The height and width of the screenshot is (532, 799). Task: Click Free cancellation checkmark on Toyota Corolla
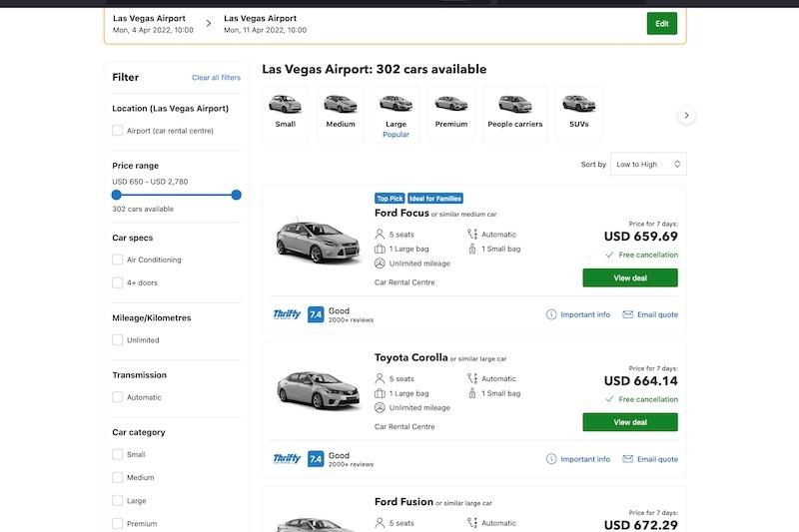(609, 399)
